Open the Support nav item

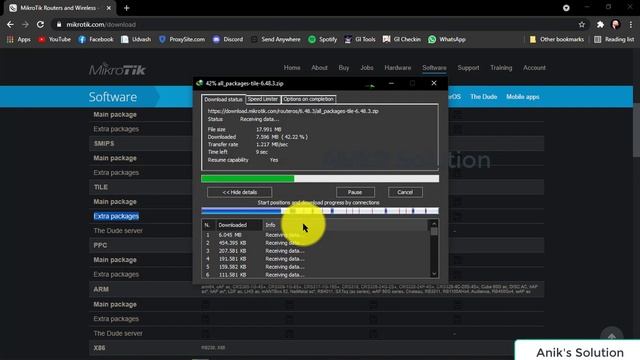pos(468,68)
